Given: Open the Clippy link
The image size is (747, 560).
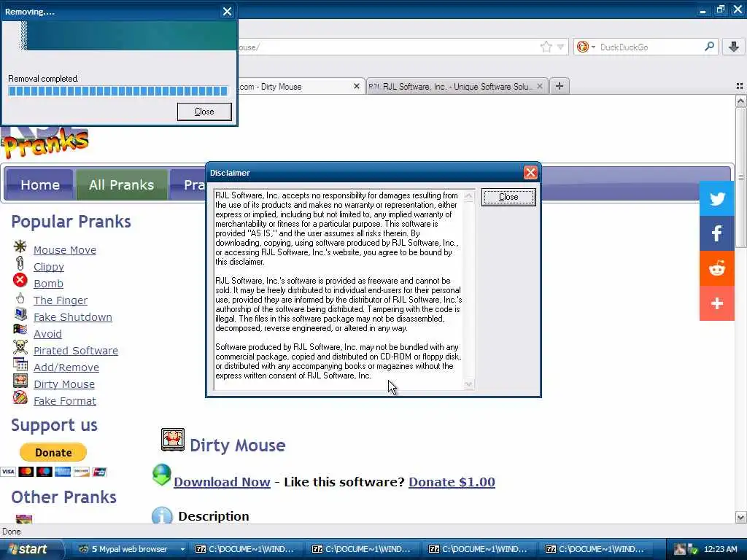Looking at the screenshot, I should point(49,267).
